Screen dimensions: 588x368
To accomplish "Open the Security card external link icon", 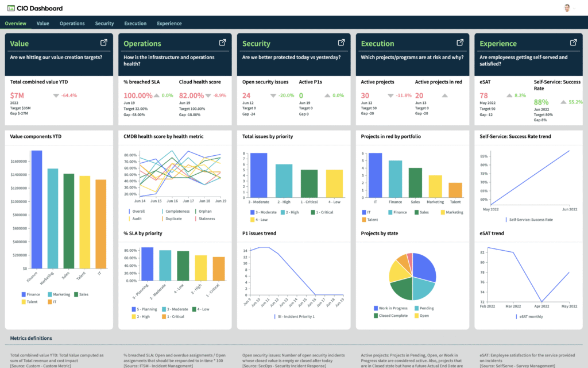I will 341,42.
